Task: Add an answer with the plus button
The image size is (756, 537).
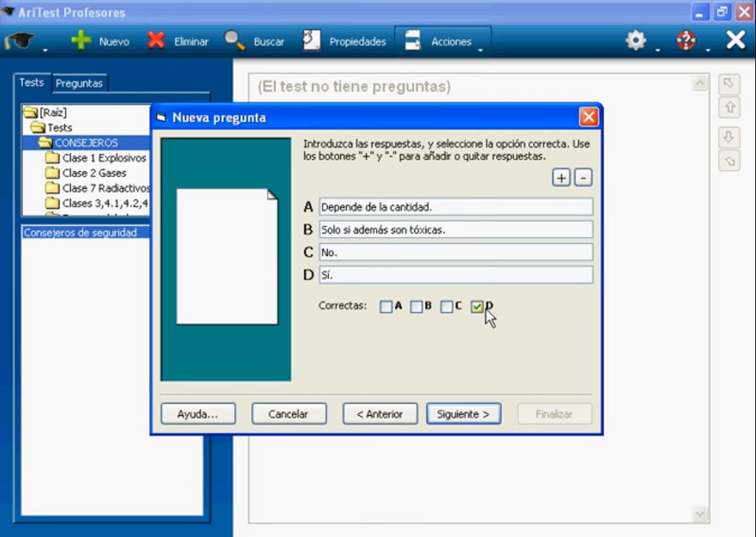Action: tap(561, 178)
